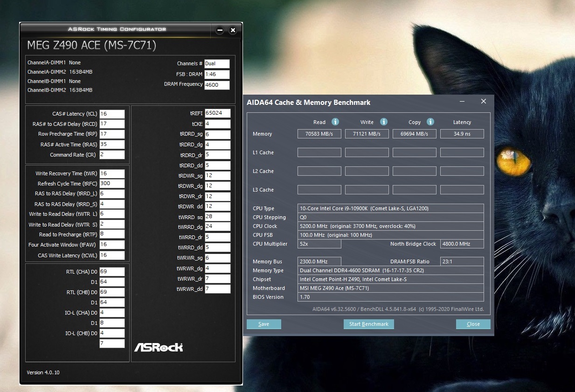The height and width of the screenshot is (392, 575).
Task: Click the L2 Cache Write result box
Action: (367, 171)
